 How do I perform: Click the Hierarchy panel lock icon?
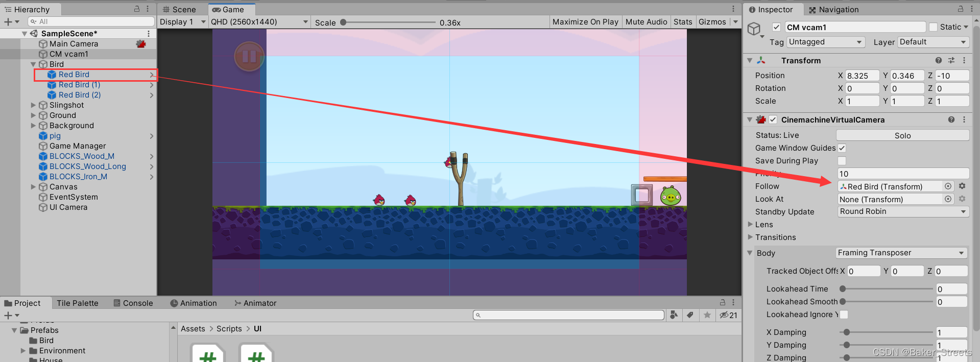137,9
